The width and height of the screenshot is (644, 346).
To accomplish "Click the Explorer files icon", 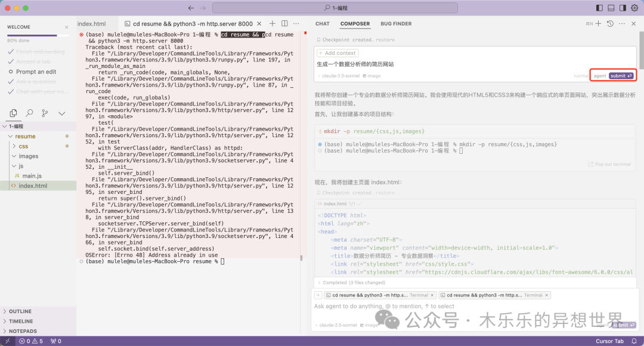I will click(13, 113).
